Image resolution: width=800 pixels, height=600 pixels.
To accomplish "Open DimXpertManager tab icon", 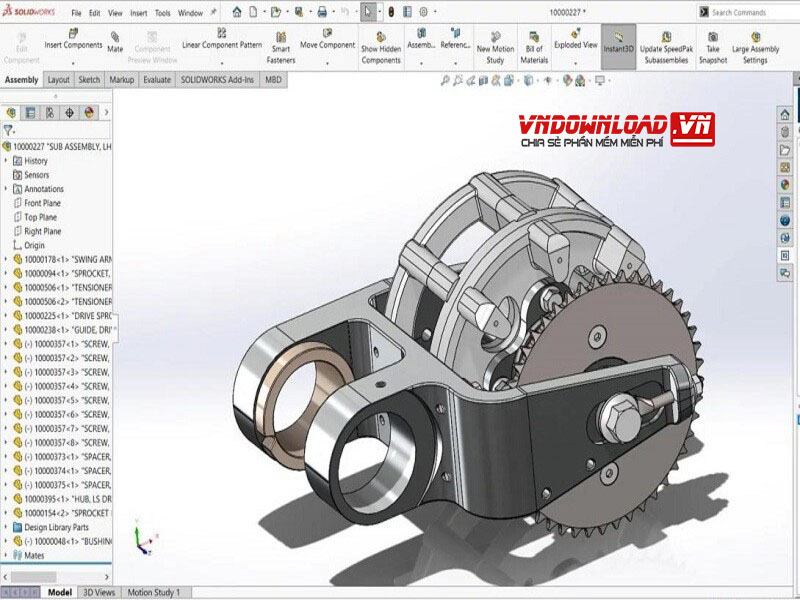I will click(x=69, y=112).
